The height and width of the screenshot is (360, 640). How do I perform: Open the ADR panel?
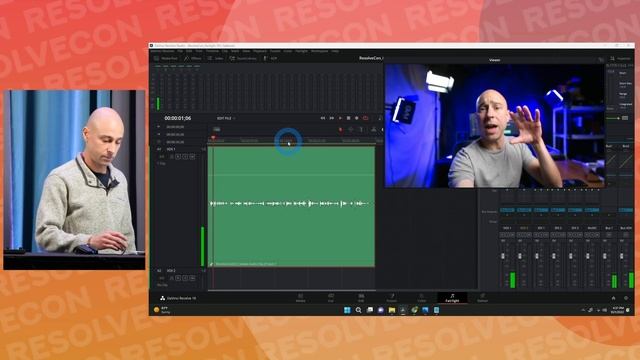pos(270,58)
